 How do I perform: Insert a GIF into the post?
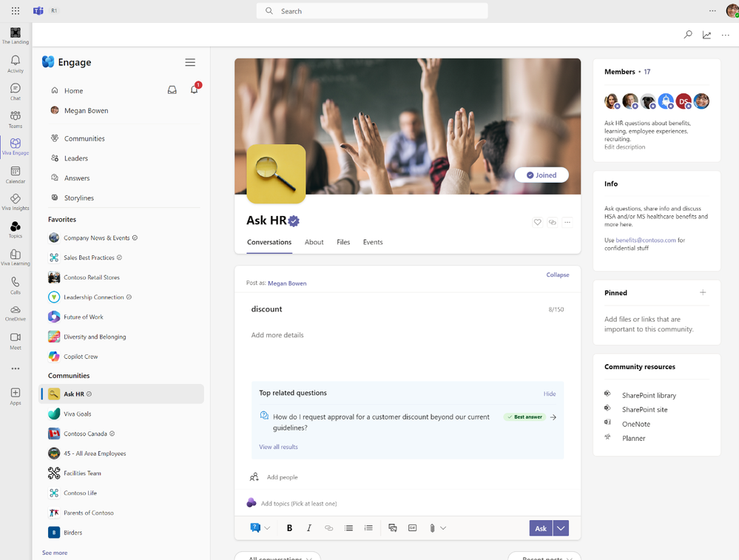coord(412,528)
